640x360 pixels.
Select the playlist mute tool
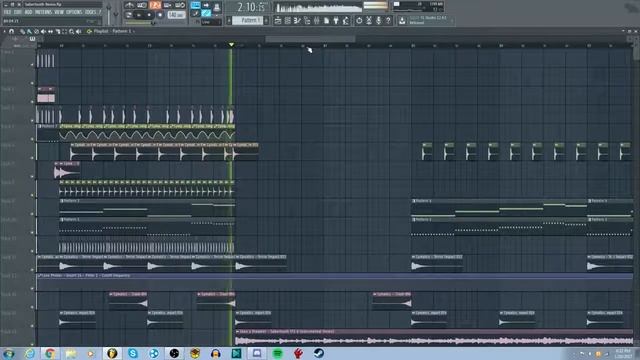(43, 31)
